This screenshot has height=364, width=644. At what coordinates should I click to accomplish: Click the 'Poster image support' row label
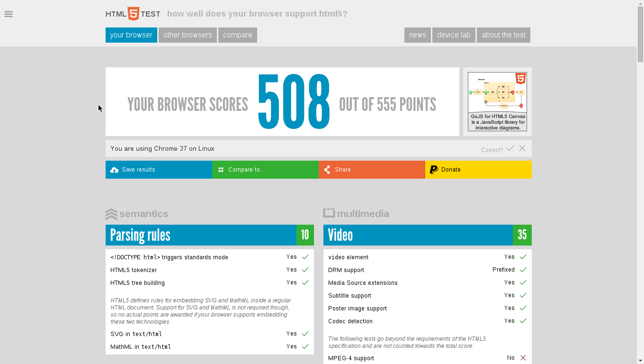click(x=358, y=309)
